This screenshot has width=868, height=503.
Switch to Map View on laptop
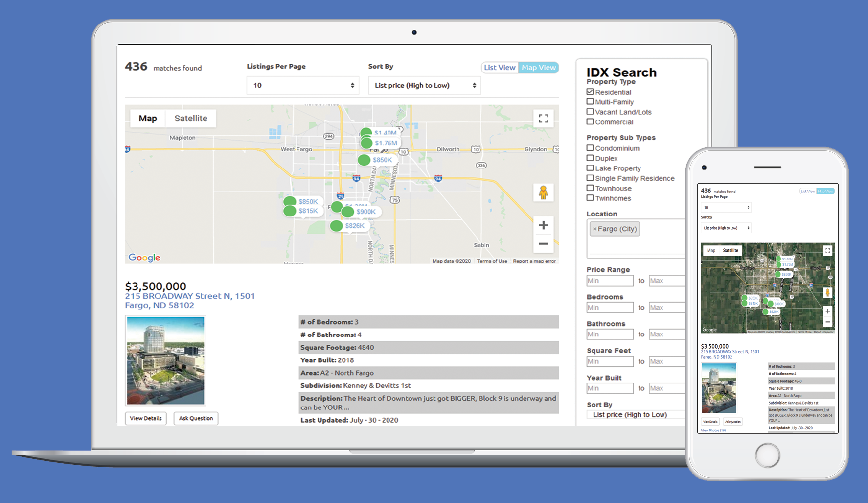538,68
